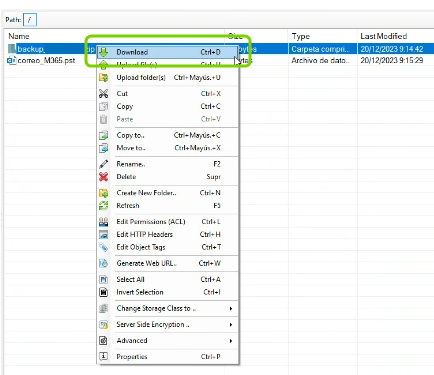Click the Paste clipboard icon

[104, 119]
